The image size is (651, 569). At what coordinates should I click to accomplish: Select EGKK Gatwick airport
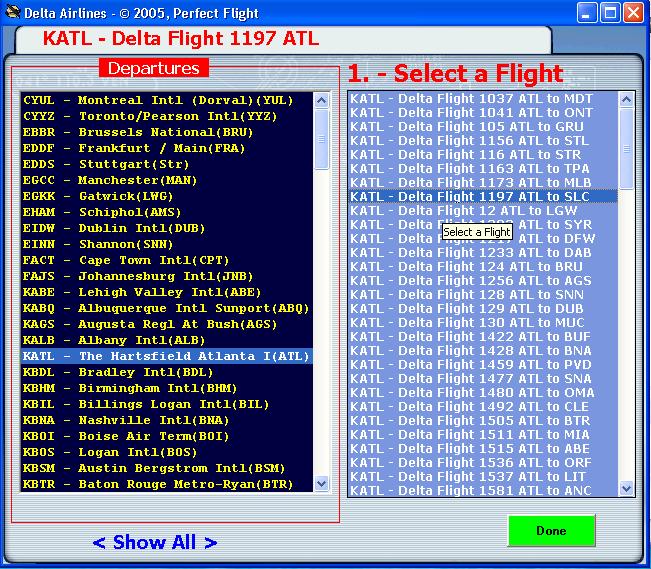[167, 196]
